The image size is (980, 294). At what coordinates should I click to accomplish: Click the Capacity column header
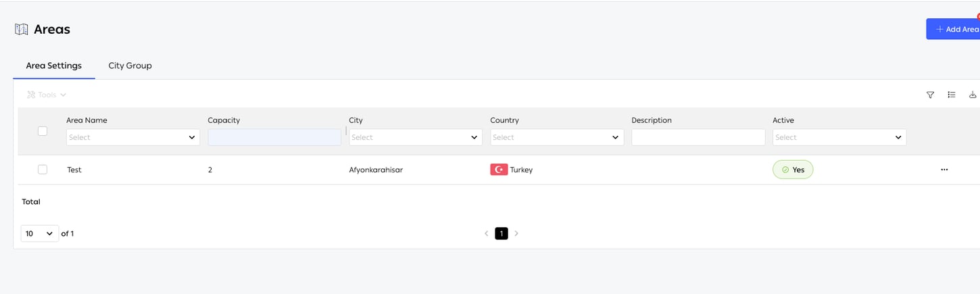coord(224,120)
